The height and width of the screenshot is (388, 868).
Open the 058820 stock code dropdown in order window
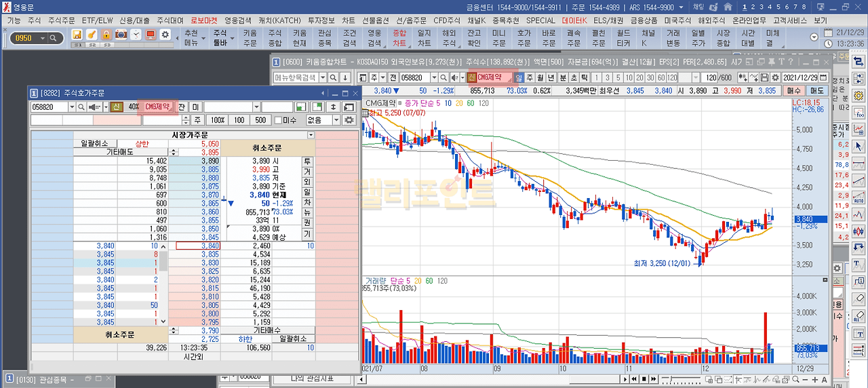pos(72,107)
